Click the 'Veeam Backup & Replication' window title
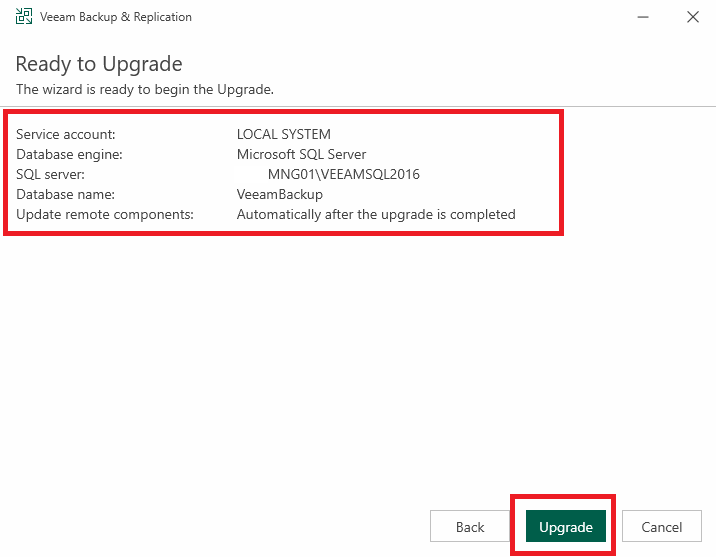Screen dimensions: 716x557 116,17
